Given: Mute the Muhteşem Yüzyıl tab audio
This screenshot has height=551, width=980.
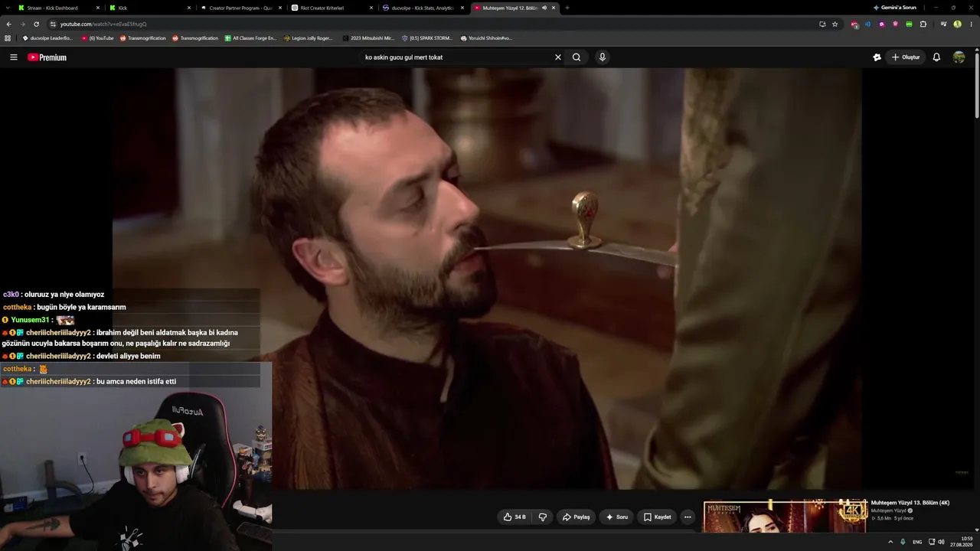Looking at the screenshot, I should 544,8.
